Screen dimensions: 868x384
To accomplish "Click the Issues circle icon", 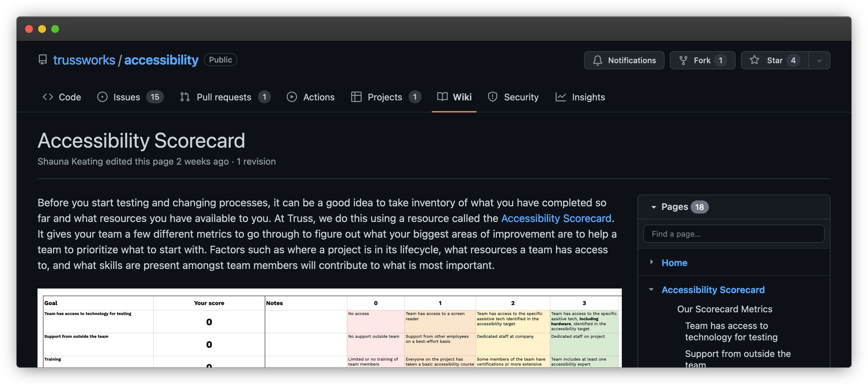I will point(102,97).
